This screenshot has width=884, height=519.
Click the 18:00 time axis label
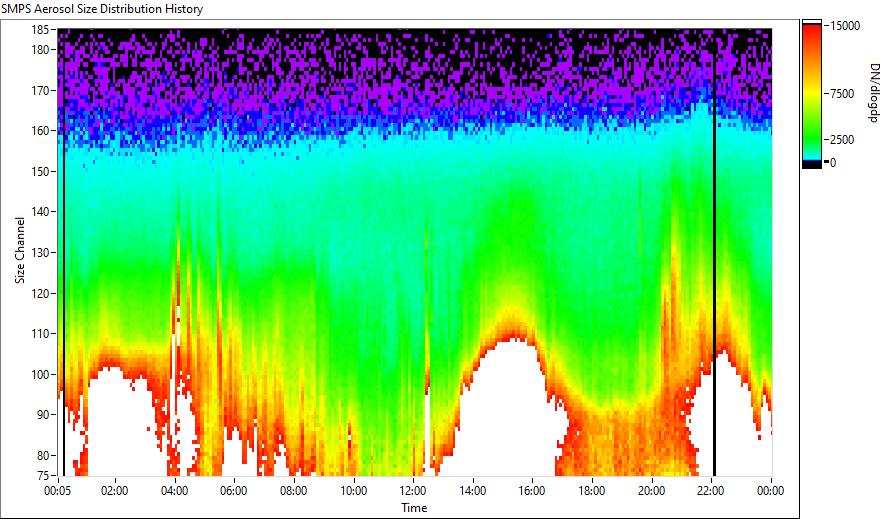click(591, 491)
